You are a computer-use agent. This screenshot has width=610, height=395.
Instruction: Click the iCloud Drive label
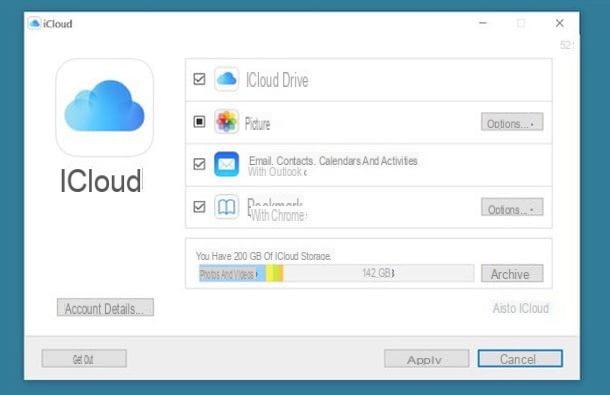[277, 80]
